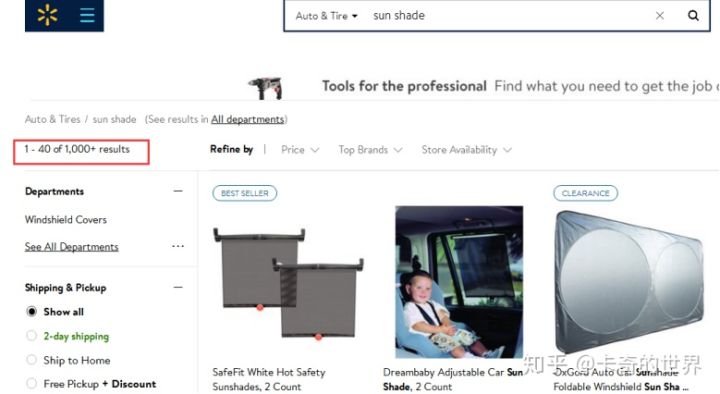The width and height of the screenshot is (720, 394).
Task: Choose the Ship to Home radio option
Action: point(31,360)
